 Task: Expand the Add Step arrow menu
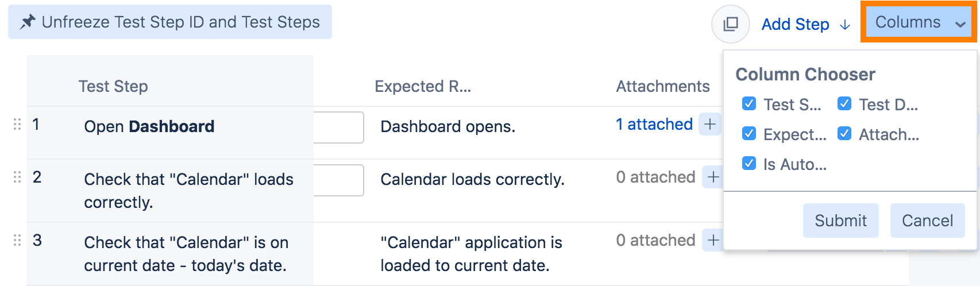pyautogui.click(x=845, y=25)
